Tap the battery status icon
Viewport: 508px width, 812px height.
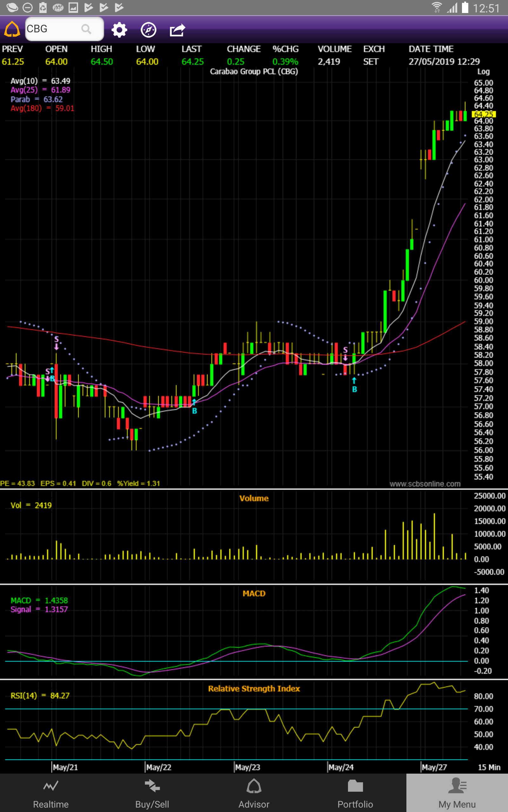[465, 7]
